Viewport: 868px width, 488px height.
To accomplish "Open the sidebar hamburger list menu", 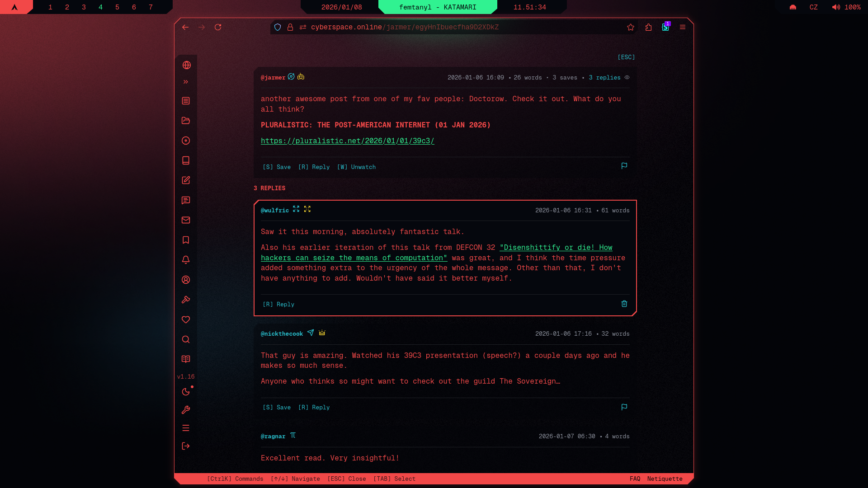I will coord(186,428).
